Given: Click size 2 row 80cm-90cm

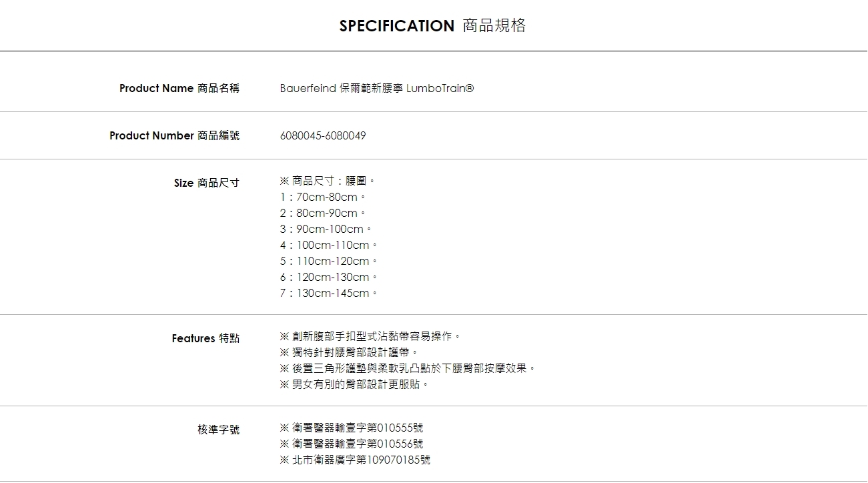Looking at the screenshot, I should pyautogui.click(x=323, y=213).
